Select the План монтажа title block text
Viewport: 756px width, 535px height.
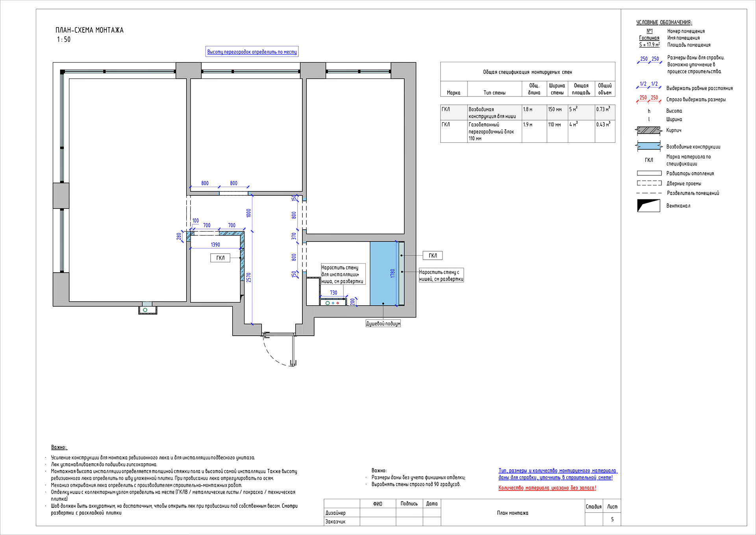(512, 513)
